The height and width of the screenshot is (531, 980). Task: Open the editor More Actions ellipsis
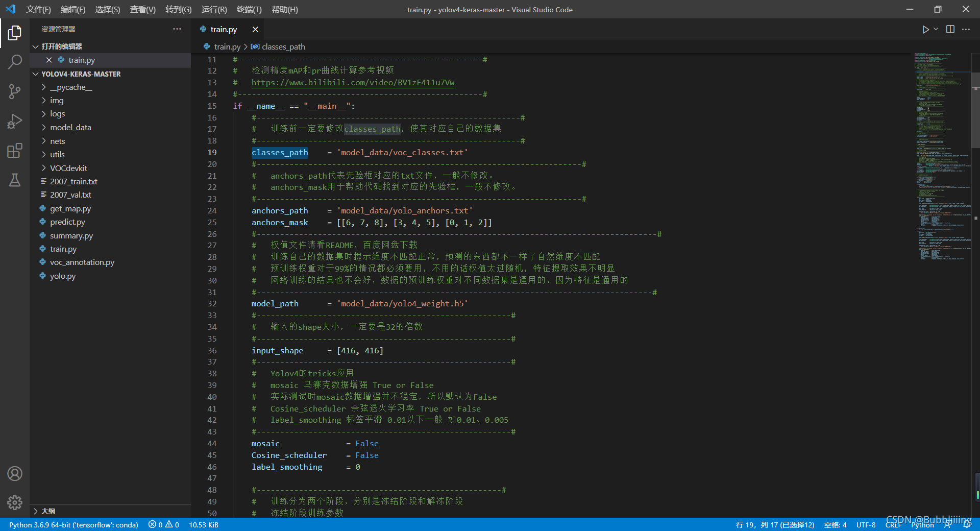[x=966, y=30]
